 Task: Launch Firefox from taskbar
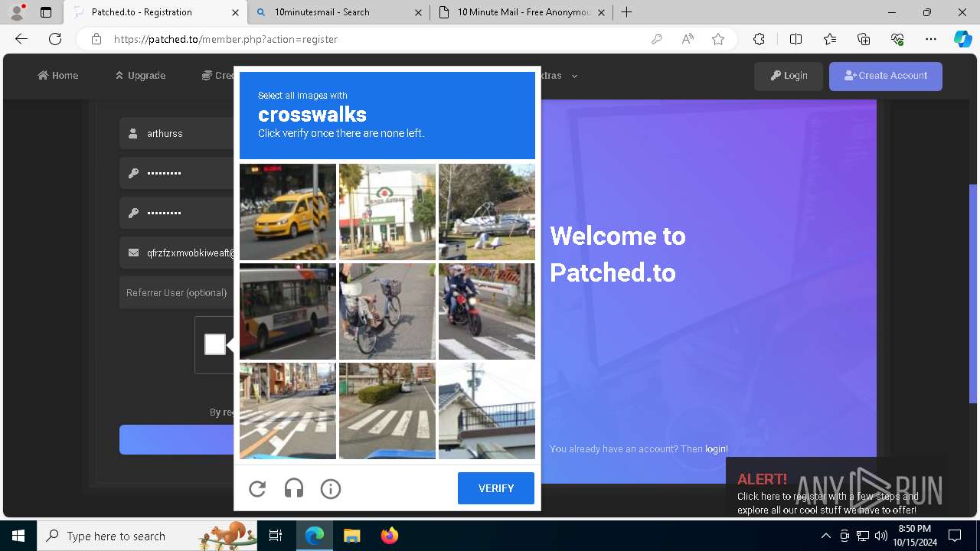tap(389, 536)
